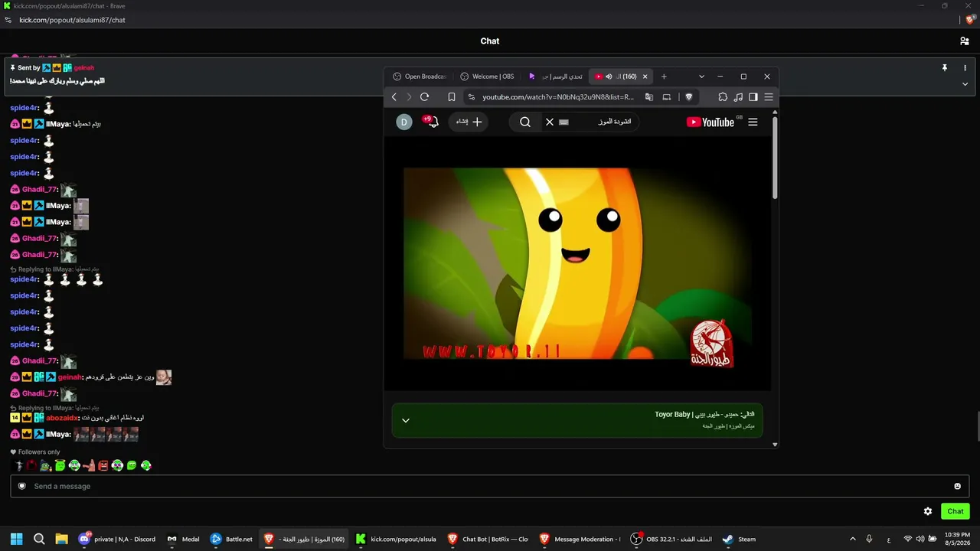Click the taskbar microphone icon

click(x=869, y=539)
